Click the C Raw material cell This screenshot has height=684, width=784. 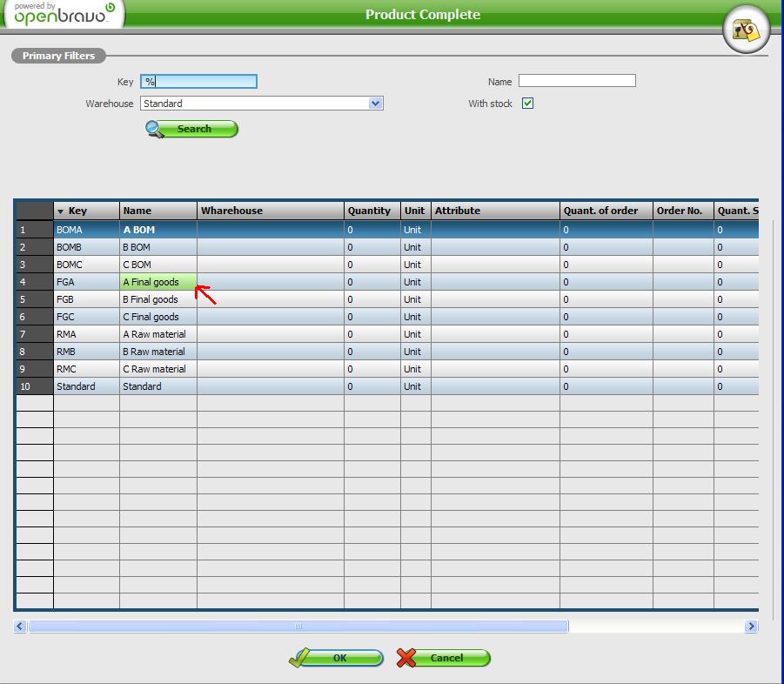coord(158,369)
